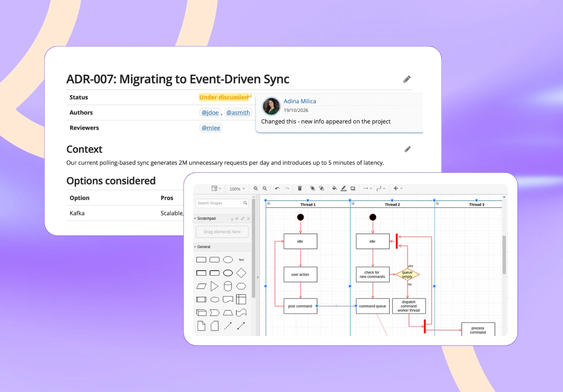Edit the Scratchpad with pencil icon
Viewport: 563px width, 392px height.
[x=242, y=219]
